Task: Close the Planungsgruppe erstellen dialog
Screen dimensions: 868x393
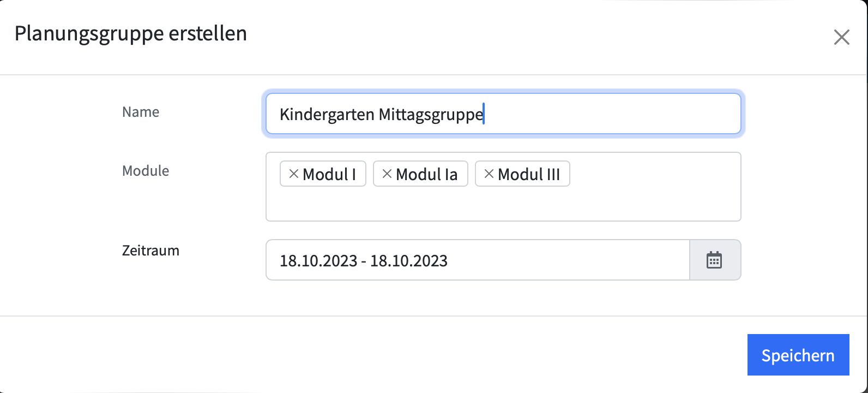Action: (842, 37)
